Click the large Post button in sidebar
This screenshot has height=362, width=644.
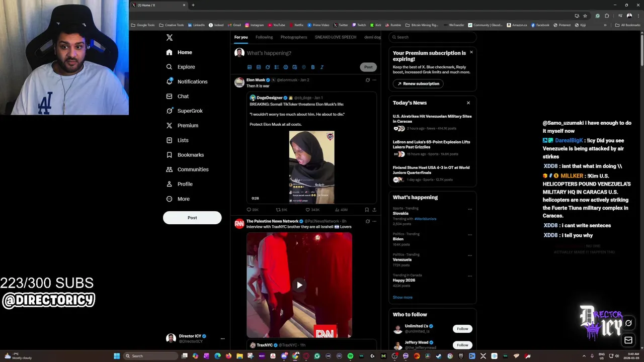(x=192, y=218)
